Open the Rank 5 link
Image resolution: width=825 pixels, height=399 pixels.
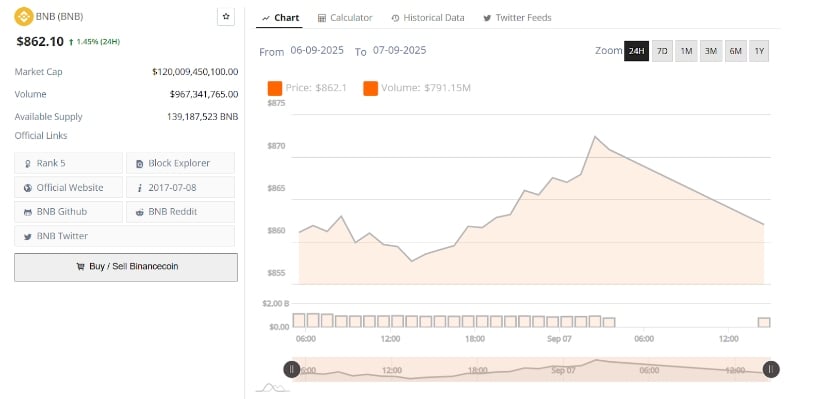pyautogui.click(x=68, y=163)
